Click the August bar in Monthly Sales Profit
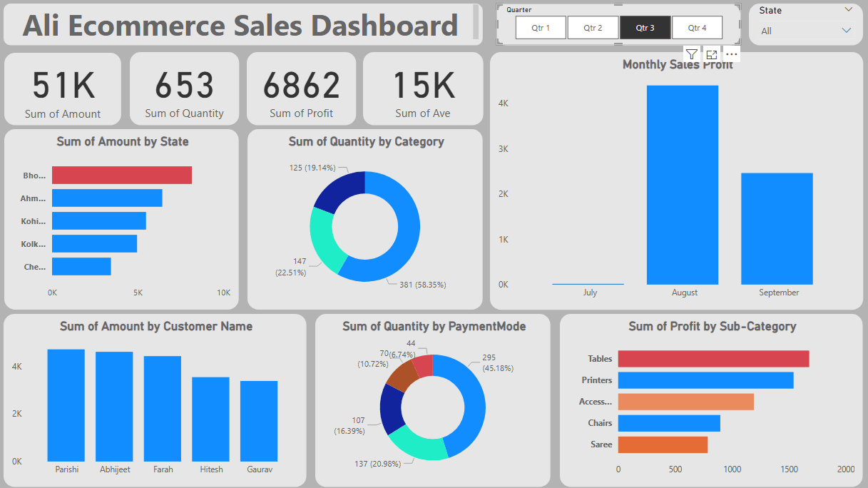The image size is (868, 488). click(x=683, y=185)
